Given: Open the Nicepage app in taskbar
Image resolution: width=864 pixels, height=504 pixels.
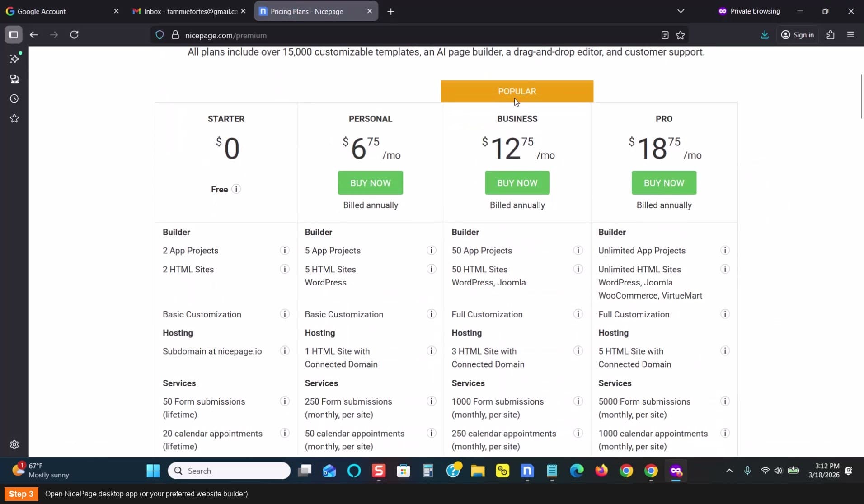Looking at the screenshot, I should click(x=527, y=471).
